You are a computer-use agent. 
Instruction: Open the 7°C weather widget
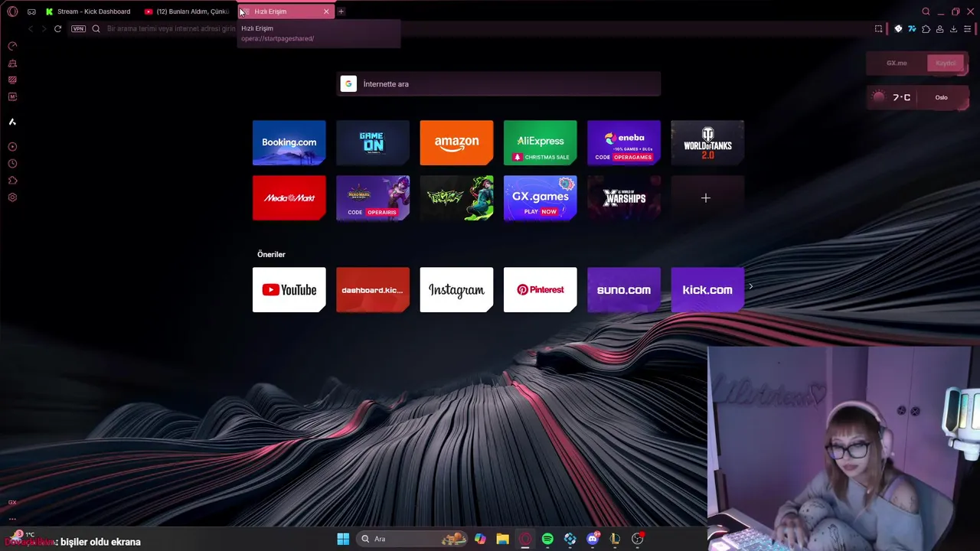(893, 97)
